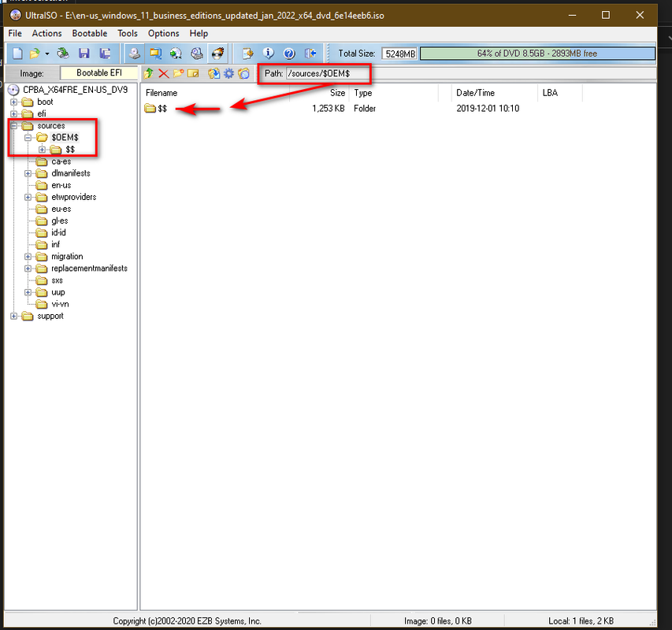Click the New image toolbar icon
Image resolution: width=672 pixels, height=630 pixels.
click(17, 54)
